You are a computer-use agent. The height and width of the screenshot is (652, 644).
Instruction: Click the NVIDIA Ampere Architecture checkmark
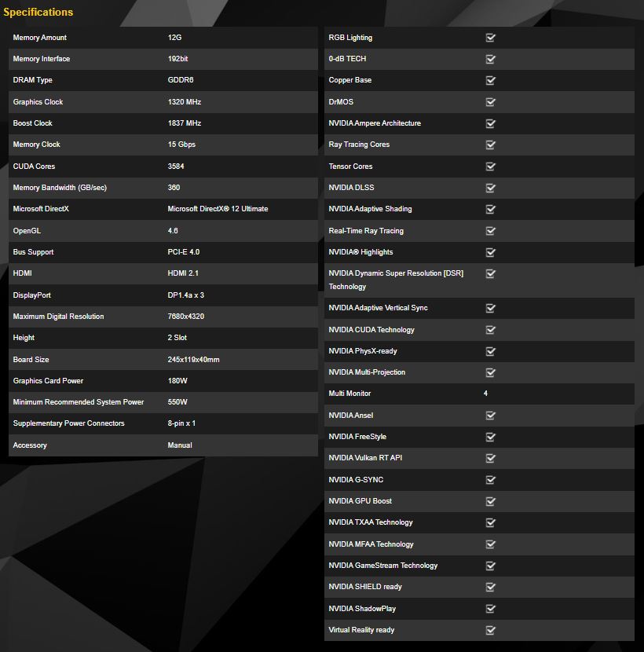(491, 123)
